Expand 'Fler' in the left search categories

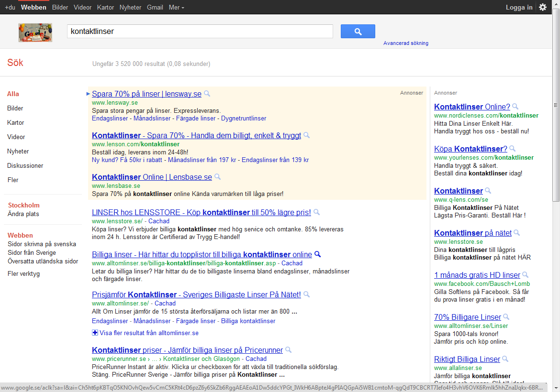(x=13, y=180)
